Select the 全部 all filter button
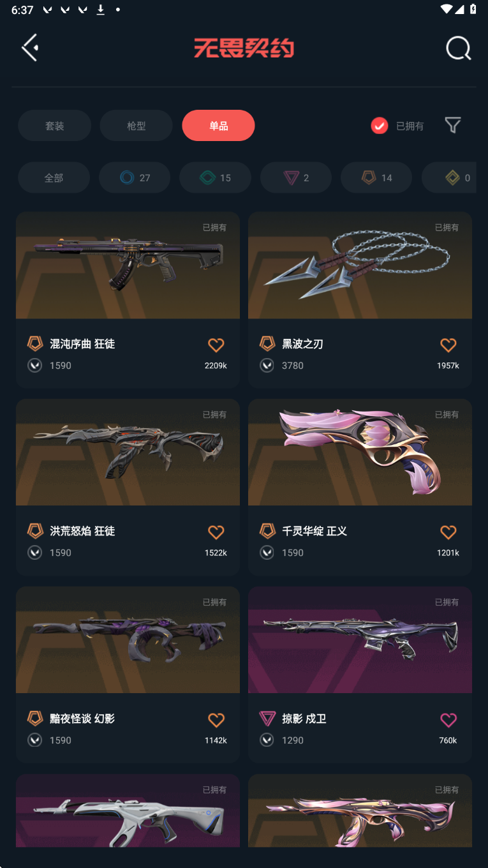The height and width of the screenshot is (868, 488). pyautogui.click(x=54, y=177)
